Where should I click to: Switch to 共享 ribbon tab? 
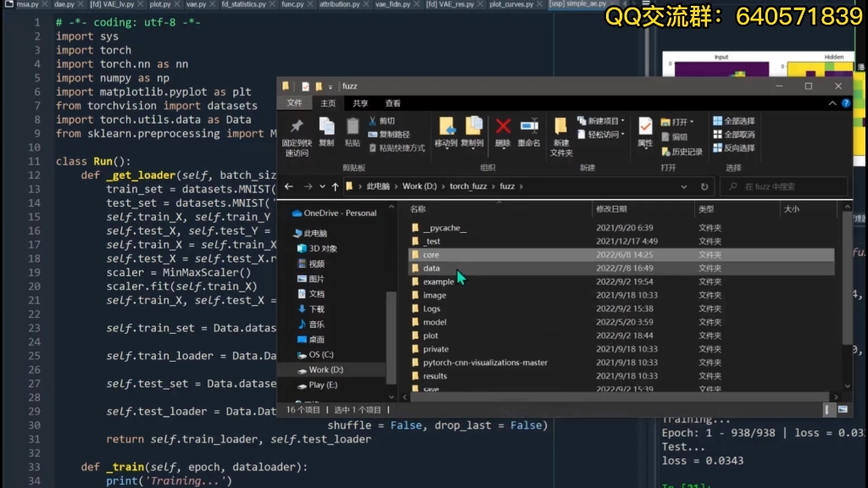[360, 103]
